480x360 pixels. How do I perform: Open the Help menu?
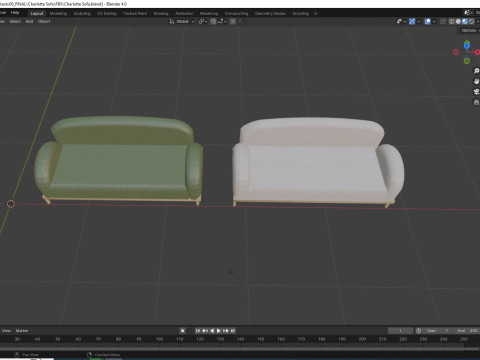15,13
